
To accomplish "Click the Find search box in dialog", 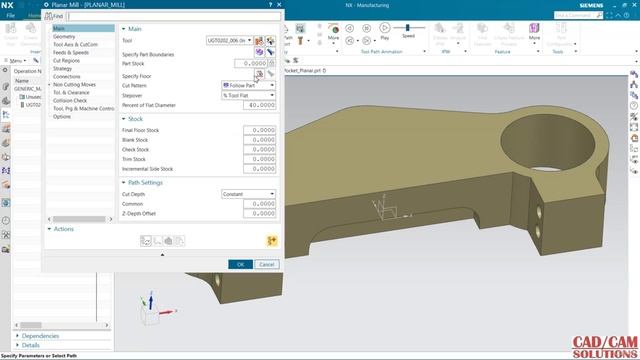I will 174,16.
